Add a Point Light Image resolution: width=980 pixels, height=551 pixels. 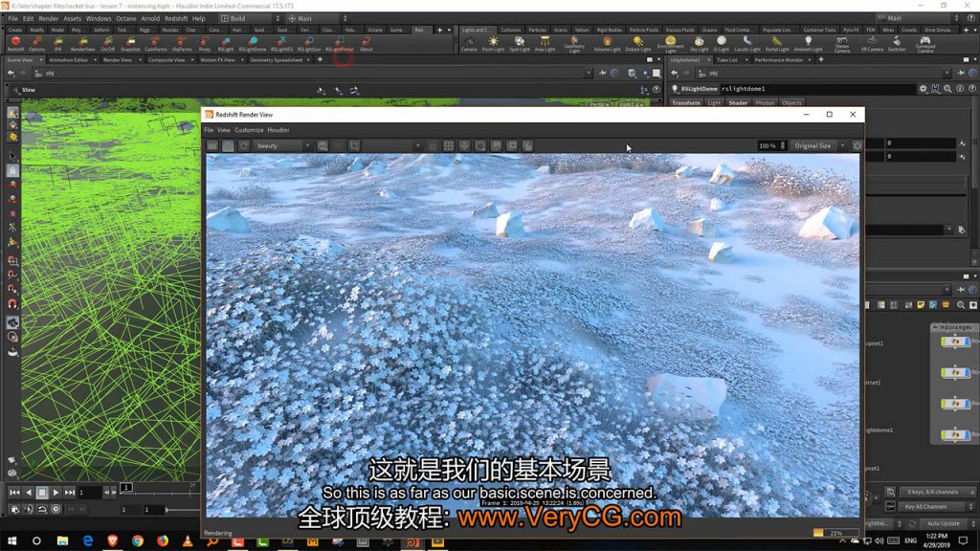tap(493, 43)
